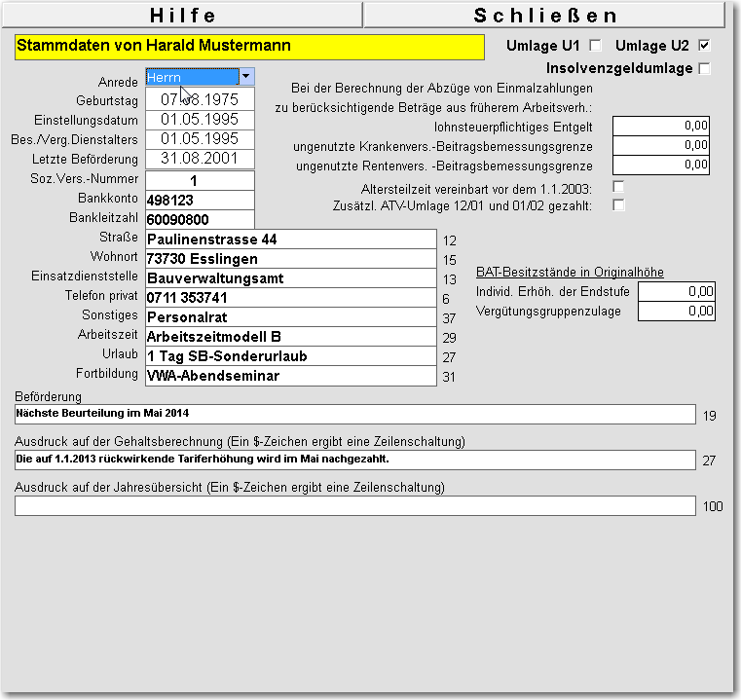741x700 pixels.
Task: Select the Anrede field showing Herrn
Action: [x=193, y=77]
